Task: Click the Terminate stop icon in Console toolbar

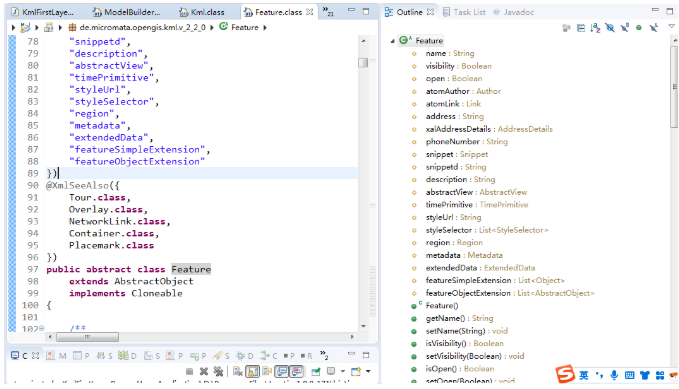Action: 189,371
